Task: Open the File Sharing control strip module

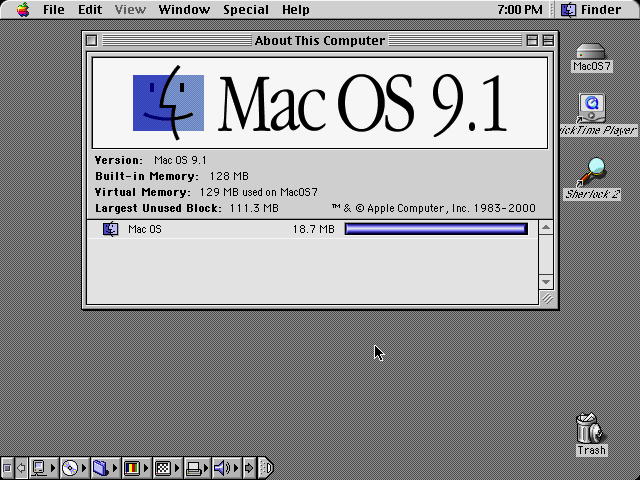Action: [x=105, y=467]
